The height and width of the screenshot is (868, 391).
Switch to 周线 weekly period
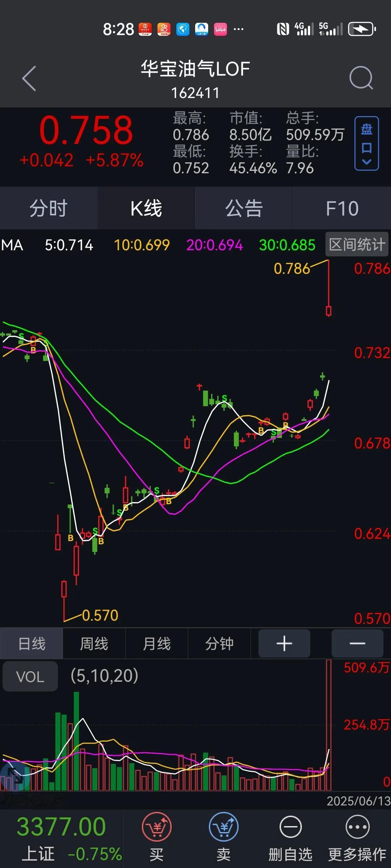coord(94,644)
